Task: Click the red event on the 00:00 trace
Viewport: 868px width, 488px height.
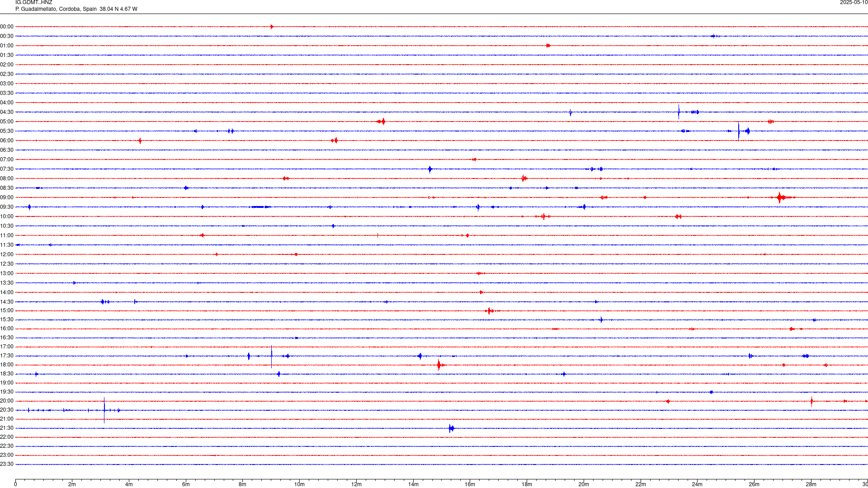Action: pos(272,27)
